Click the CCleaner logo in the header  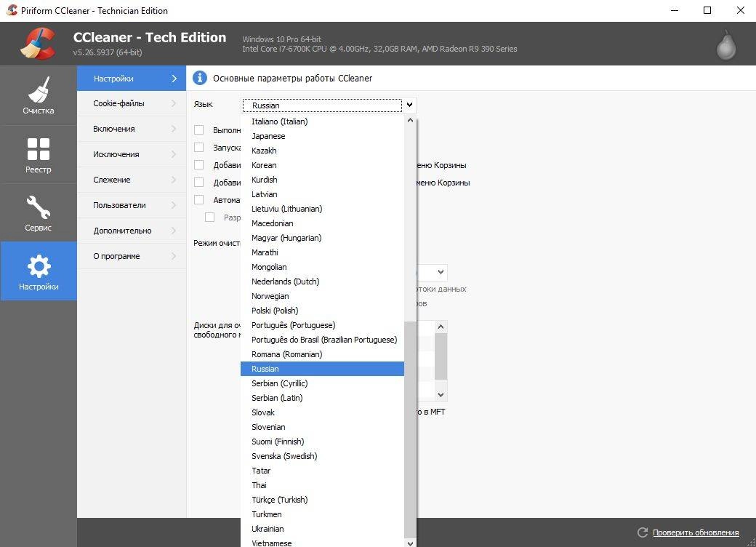coord(38,44)
